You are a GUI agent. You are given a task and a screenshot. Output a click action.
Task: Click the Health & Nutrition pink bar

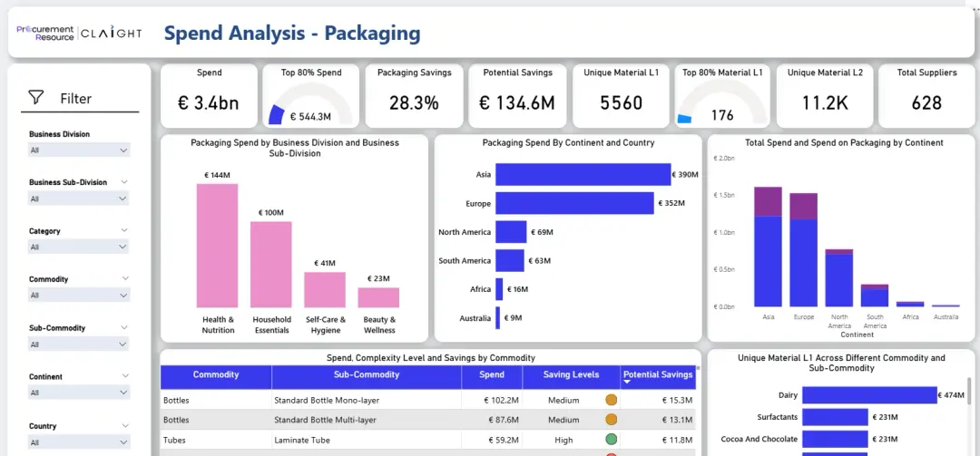point(217,246)
